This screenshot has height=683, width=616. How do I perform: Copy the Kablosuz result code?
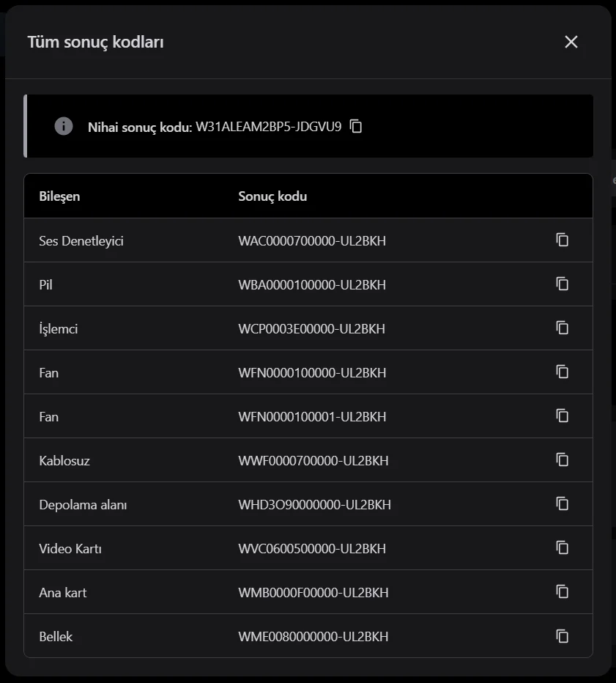click(x=562, y=459)
